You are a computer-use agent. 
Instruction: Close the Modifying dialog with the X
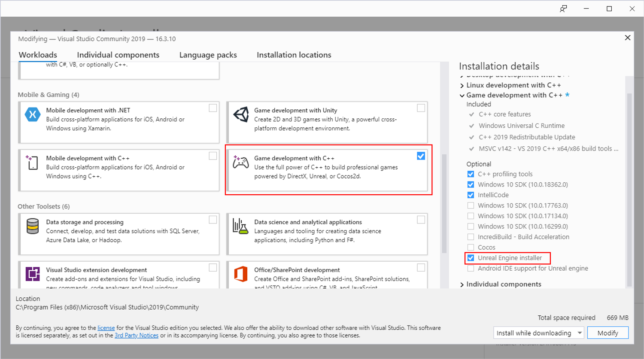tap(627, 38)
